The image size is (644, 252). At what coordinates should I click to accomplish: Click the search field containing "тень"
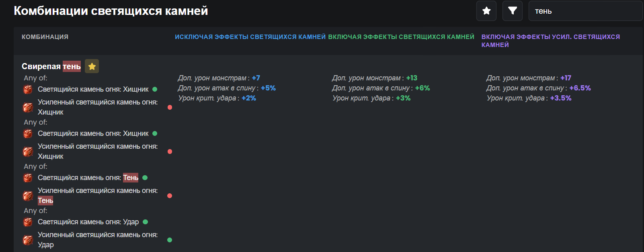click(x=585, y=11)
